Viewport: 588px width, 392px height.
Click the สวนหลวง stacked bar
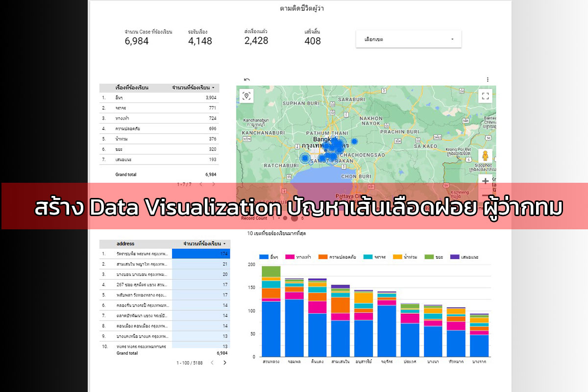[271, 311]
